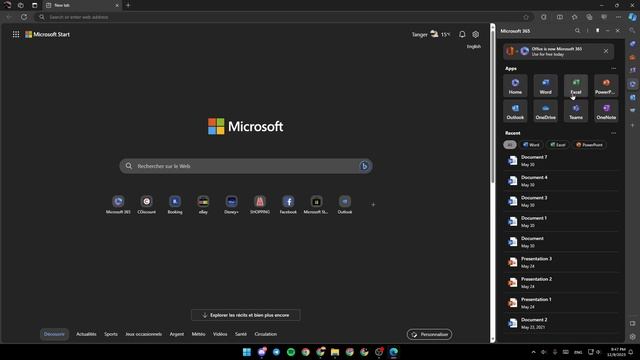Screen dimensions: 640x360
Task: Open the eBay quick link
Action: pyautogui.click(x=203, y=204)
